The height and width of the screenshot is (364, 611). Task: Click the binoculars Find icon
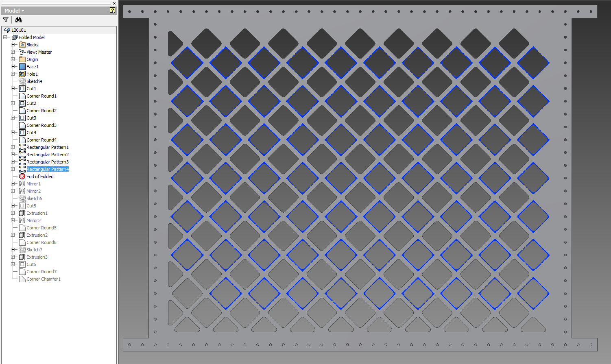click(18, 20)
